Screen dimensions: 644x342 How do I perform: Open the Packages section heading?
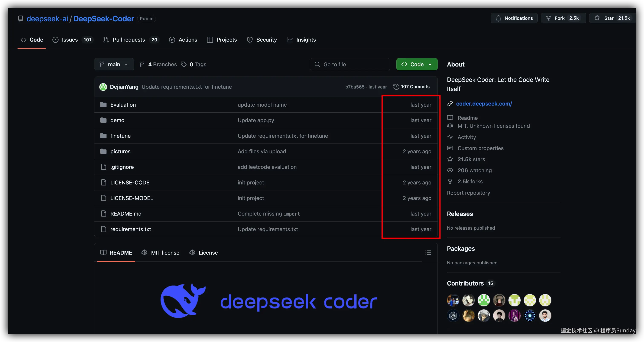coord(461,248)
